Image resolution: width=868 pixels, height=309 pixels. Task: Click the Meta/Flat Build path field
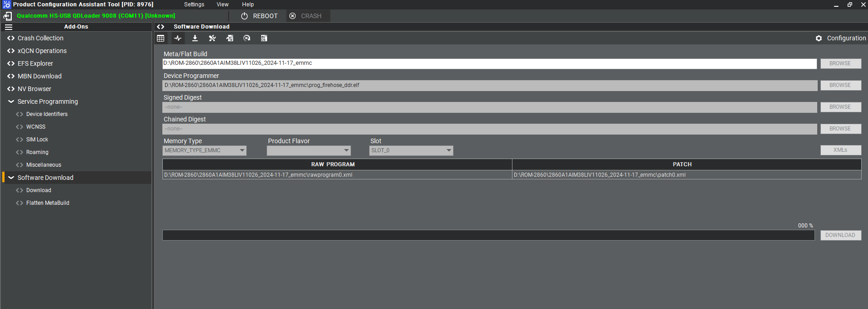[x=489, y=63]
